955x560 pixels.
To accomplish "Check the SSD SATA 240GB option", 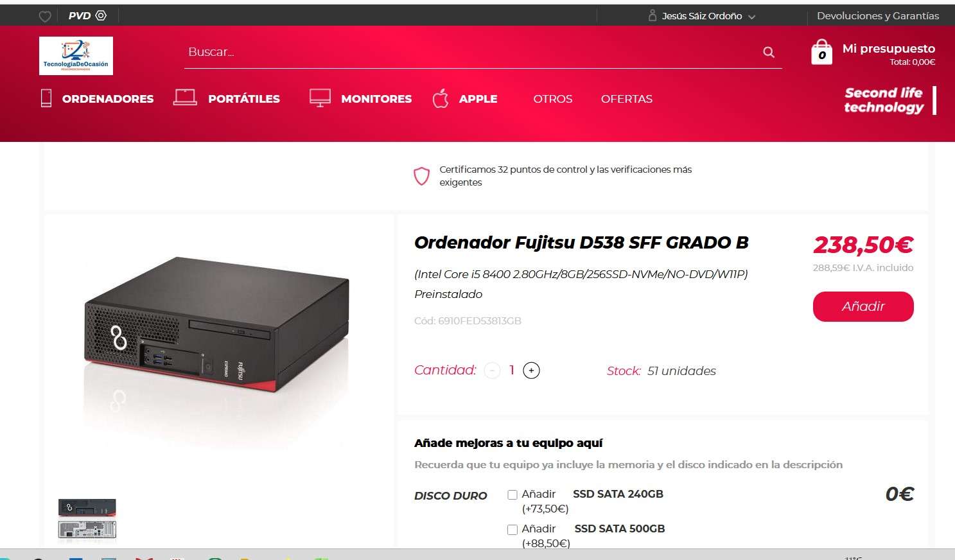I will click(513, 494).
